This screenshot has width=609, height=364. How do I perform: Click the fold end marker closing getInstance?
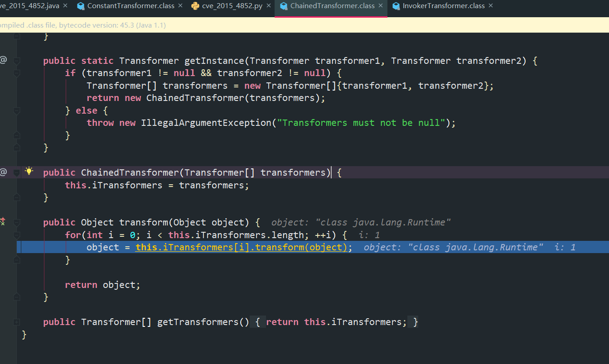pyautogui.click(x=17, y=148)
